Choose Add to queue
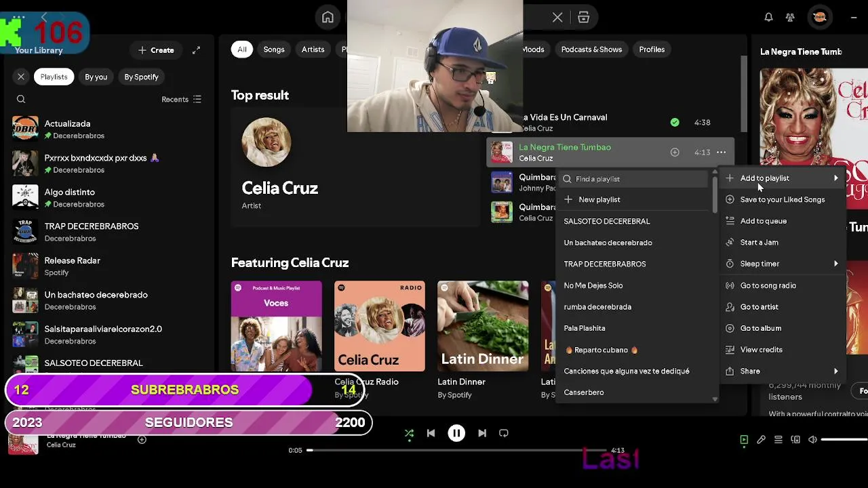This screenshot has width=868, height=488. [x=783, y=221]
